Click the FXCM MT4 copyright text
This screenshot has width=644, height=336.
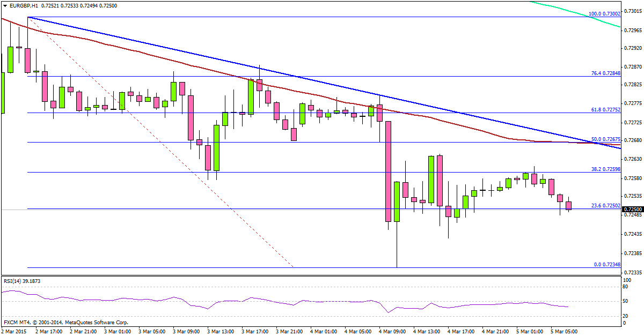[x=65, y=323]
